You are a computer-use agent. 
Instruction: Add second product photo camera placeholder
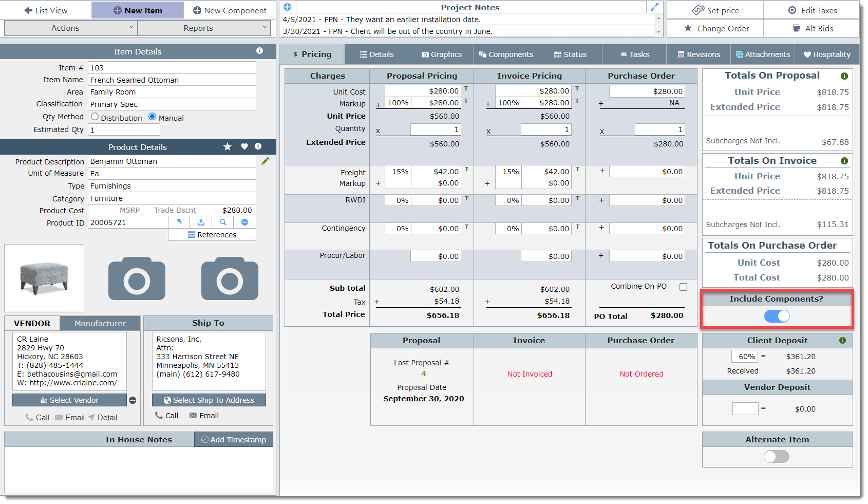coord(137,278)
